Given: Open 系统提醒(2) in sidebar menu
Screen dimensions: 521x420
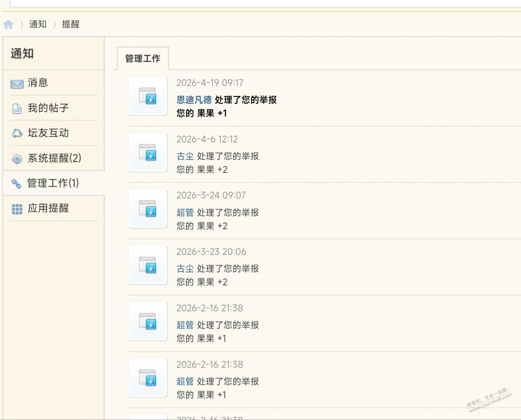Looking at the screenshot, I should pos(54,158).
